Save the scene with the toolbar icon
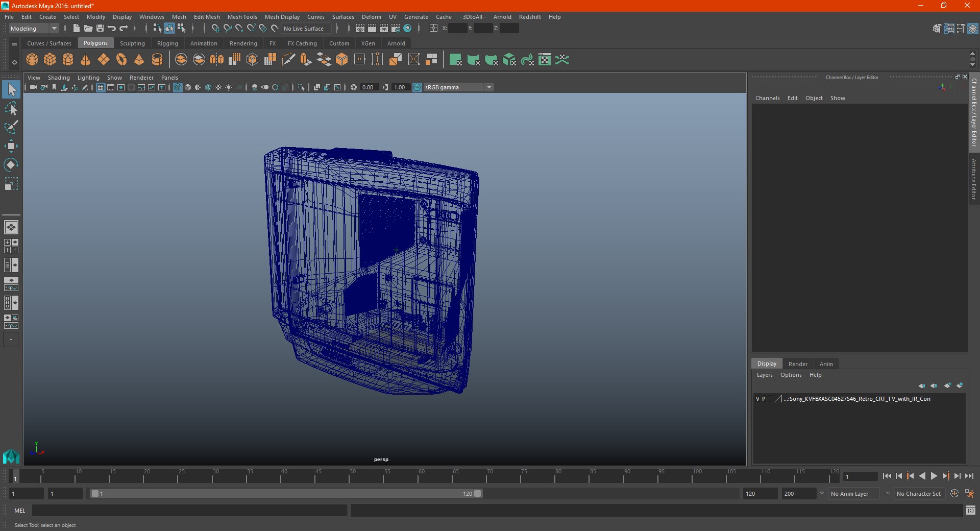 pos(100,29)
